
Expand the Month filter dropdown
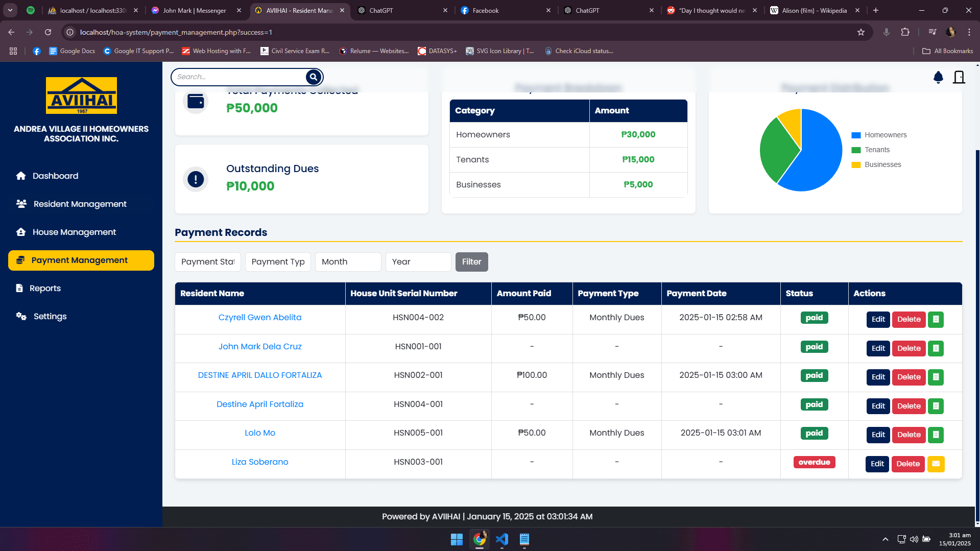(x=348, y=262)
